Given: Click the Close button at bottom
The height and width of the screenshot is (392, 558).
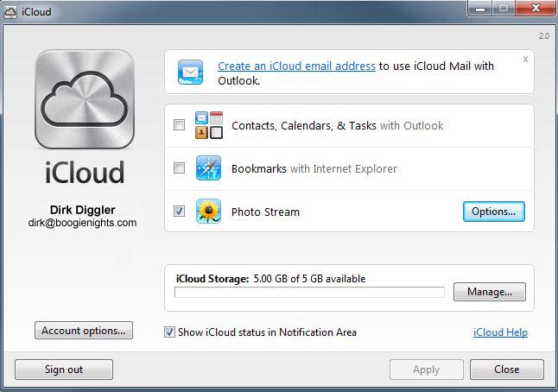Looking at the screenshot, I should pyautogui.click(x=507, y=370).
